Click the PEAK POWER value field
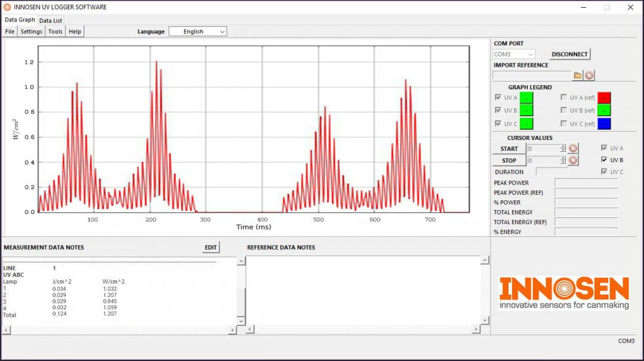The width and height of the screenshot is (644, 361). pyautogui.click(x=586, y=182)
